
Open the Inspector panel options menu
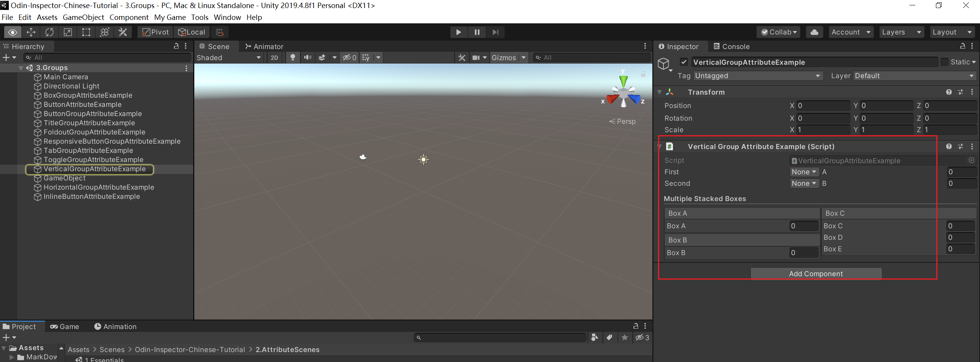(972, 46)
